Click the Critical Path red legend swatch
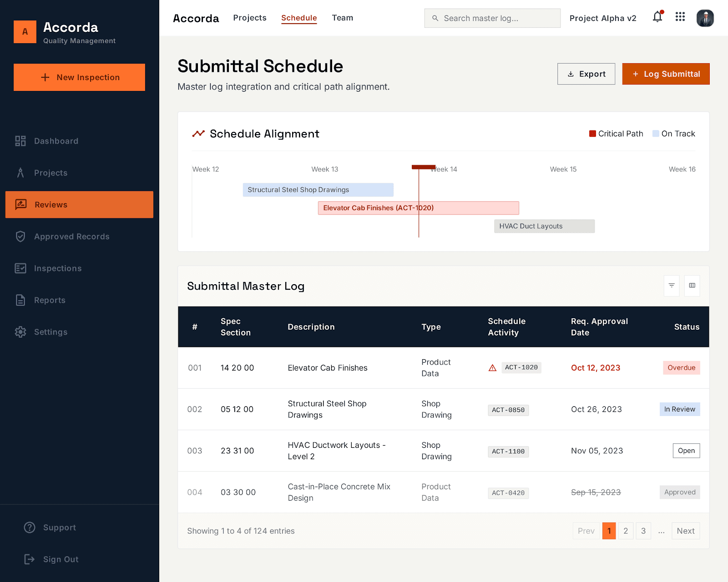This screenshot has height=582, width=728. (x=592, y=134)
